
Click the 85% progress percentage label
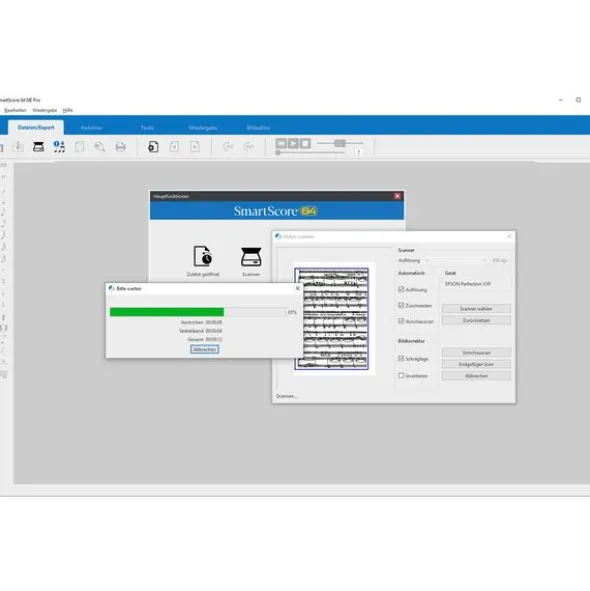click(292, 312)
